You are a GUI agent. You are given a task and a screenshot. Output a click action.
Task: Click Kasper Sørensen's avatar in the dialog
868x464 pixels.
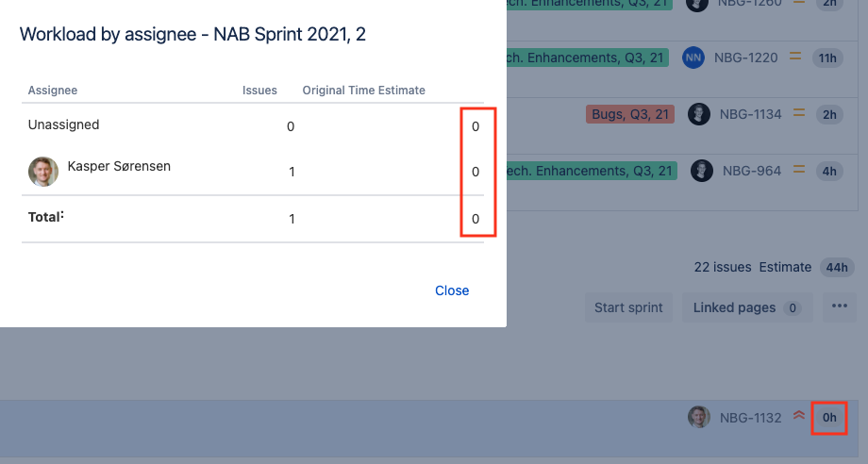point(43,172)
